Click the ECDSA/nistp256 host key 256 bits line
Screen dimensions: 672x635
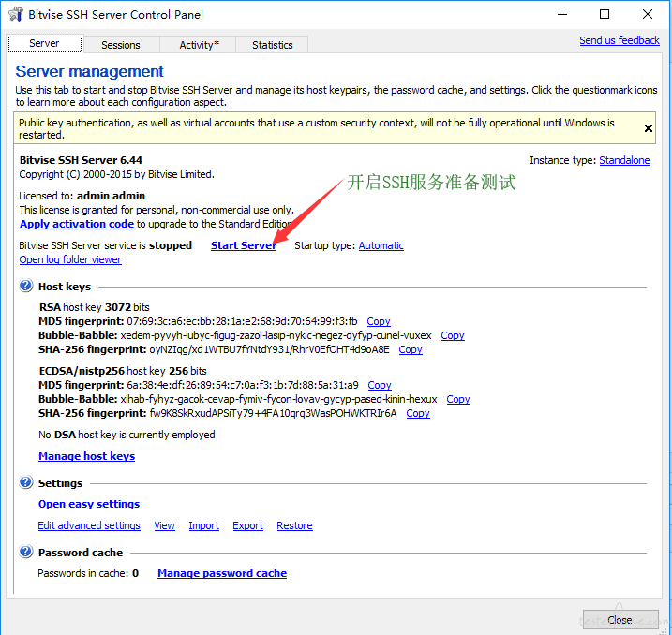(123, 371)
